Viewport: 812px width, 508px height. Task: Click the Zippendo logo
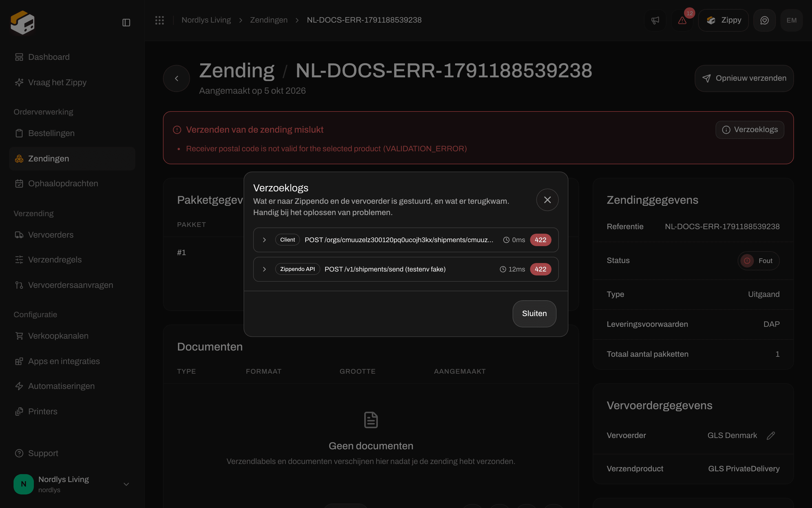[23, 23]
